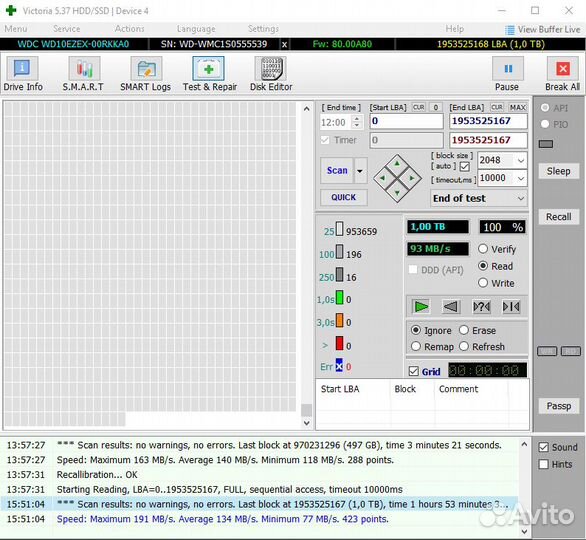Viewport: 586px width, 540px height.
Task: Click the MAX button beside End LBA
Action: [x=518, y=108]
